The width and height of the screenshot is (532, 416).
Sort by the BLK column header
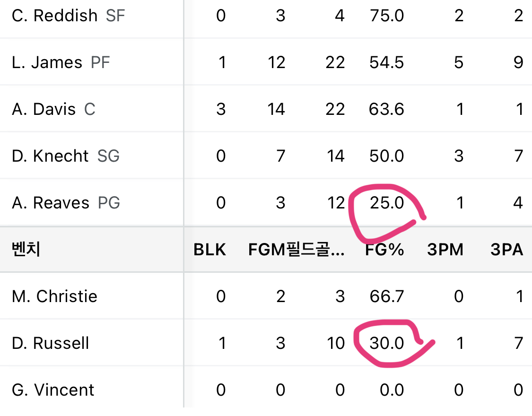click(x=209, y=250)
